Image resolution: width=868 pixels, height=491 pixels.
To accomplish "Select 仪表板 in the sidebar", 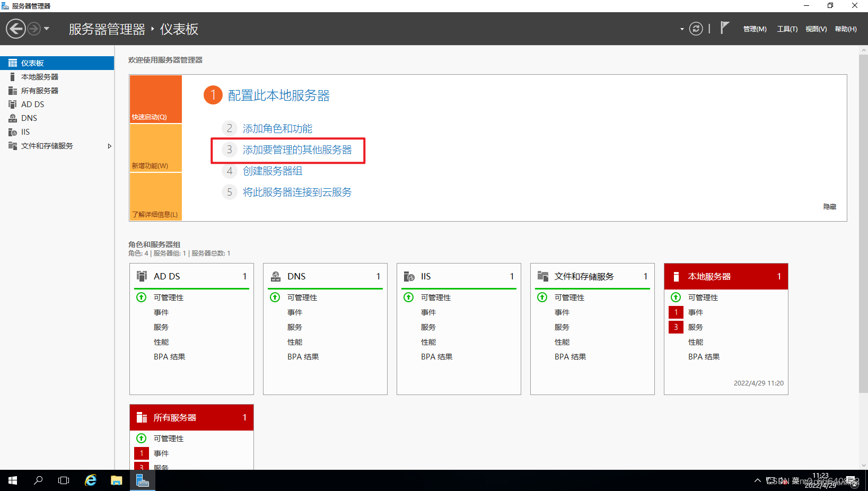I will point(57,63).
